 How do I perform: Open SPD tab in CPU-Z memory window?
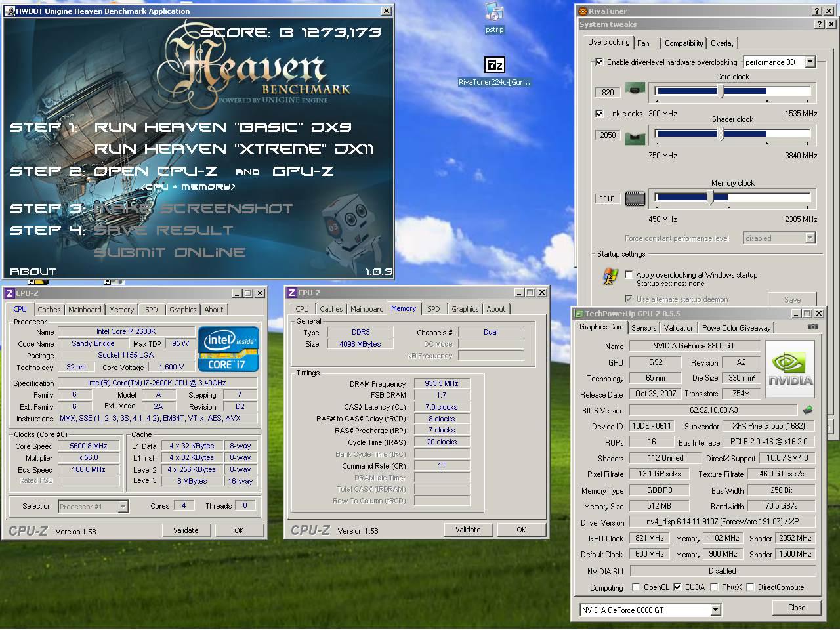point(434,309)
